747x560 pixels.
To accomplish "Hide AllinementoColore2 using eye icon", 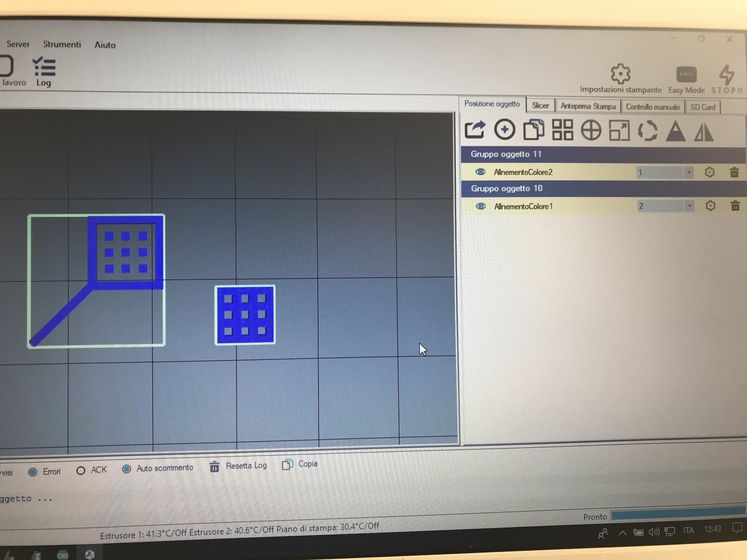I will [x=480, y=172].
